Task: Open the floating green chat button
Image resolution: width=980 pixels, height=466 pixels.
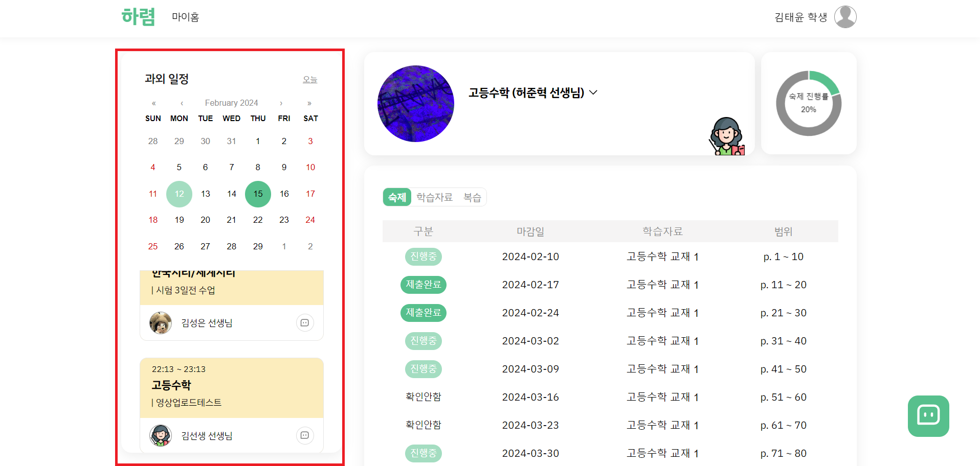Action: click(928, 416)
